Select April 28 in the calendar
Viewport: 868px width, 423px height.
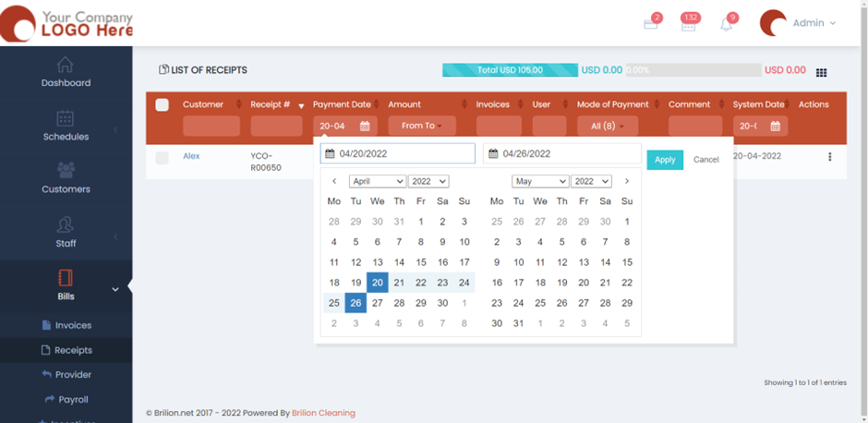pos(399,303)
